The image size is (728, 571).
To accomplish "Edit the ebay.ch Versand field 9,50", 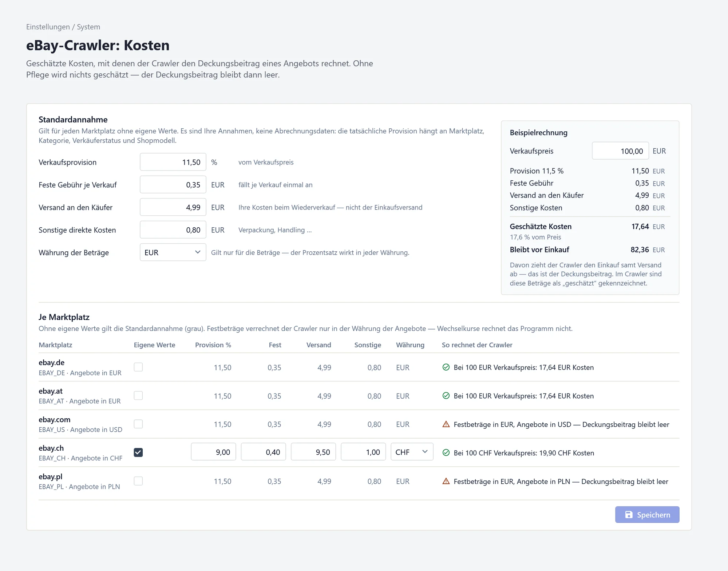I will [x=313, y=452].
